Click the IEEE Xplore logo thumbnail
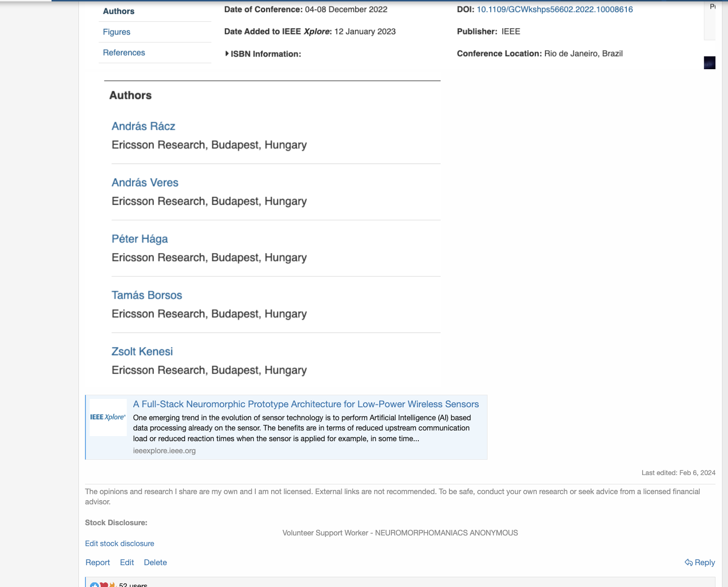Viewport: 728px width, 587px height. click(108, 417)
